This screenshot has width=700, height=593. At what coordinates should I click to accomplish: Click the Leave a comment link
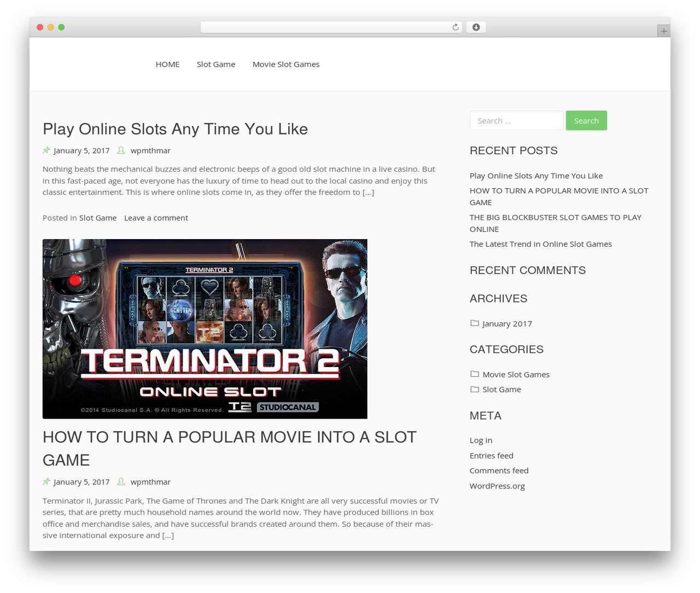pos(156,218)
